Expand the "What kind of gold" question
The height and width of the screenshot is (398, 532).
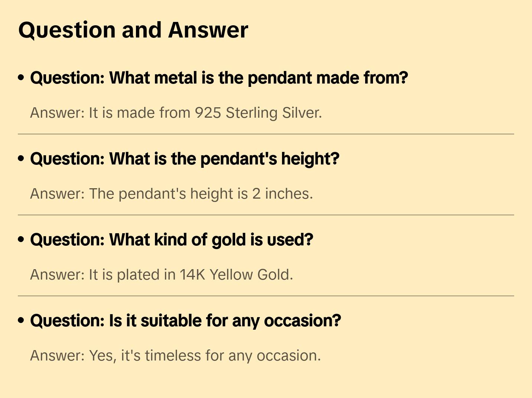[172, 240]
